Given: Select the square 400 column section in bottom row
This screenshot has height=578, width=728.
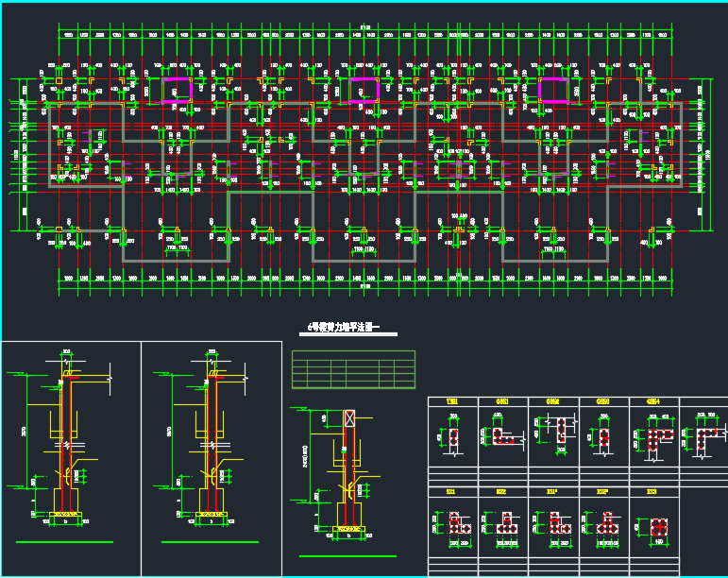Looking at the screenshot, I should point(658,528).
